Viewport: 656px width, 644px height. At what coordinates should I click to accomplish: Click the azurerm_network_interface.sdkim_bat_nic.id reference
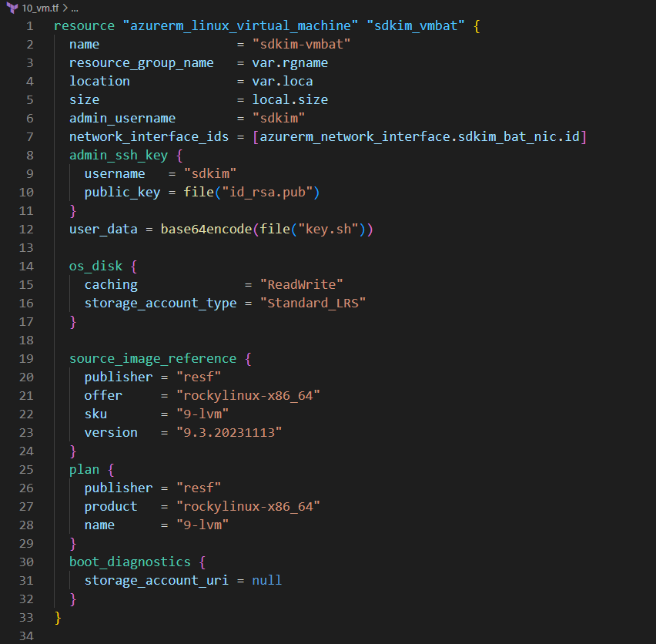[420, 137]
